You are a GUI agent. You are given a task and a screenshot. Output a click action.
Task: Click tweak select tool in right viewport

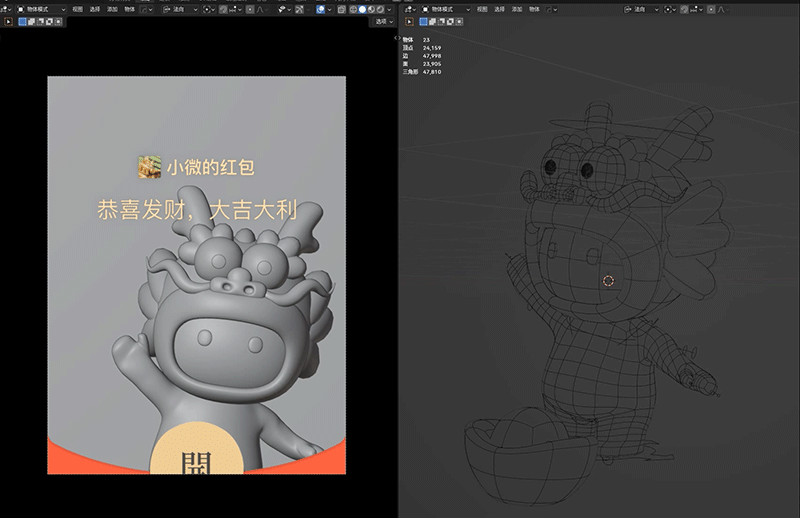409,21
